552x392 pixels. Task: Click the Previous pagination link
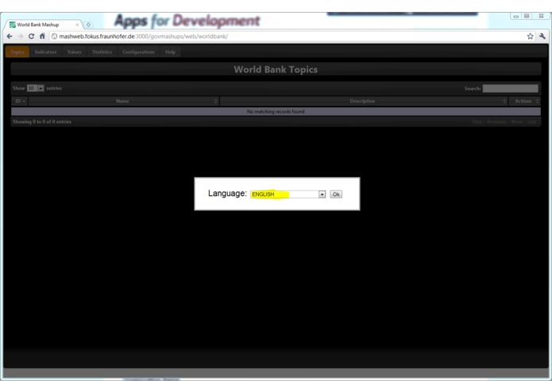pyautogui.click(x=496, y=121)
